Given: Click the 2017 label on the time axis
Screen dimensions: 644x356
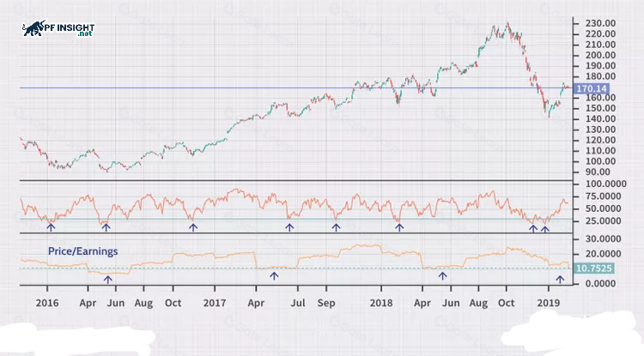Looking at the screenshot, I should pyautogui.click(x=215, y=304).
